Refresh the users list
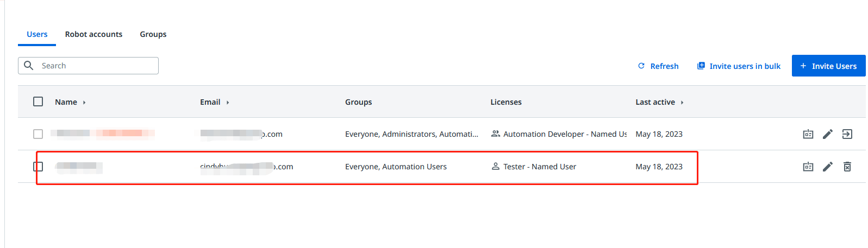Viewport: 868px width, 248px height. click(658, 66)
